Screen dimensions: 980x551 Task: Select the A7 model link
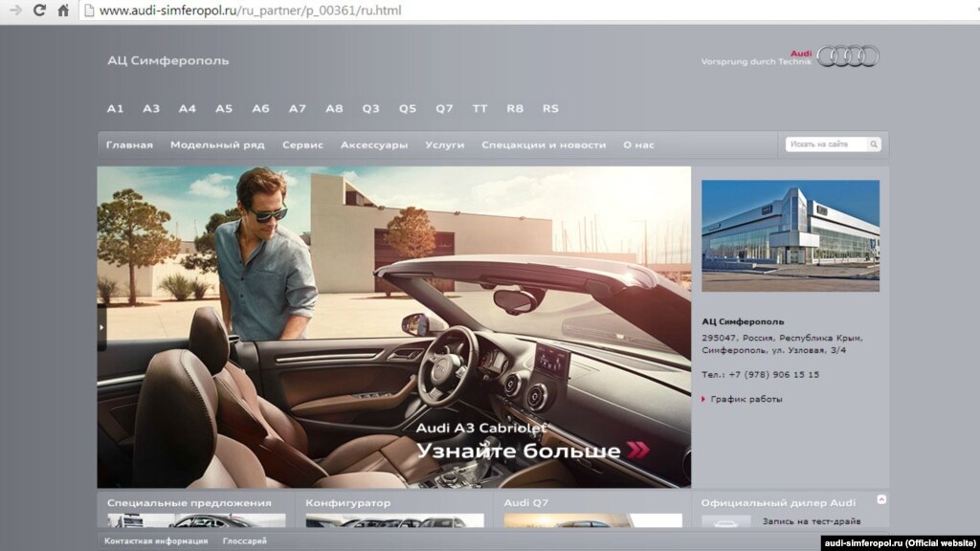click(298, 109)
